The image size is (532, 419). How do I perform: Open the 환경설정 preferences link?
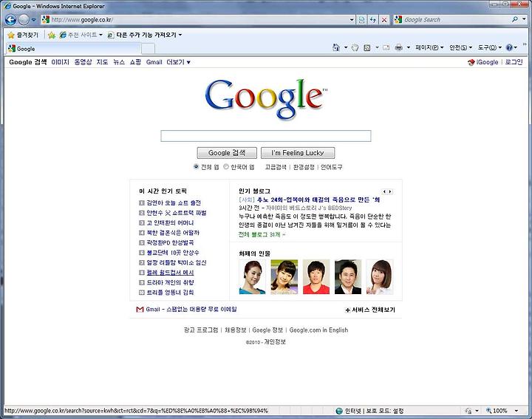pyautogui.click(x=304, y=167)
